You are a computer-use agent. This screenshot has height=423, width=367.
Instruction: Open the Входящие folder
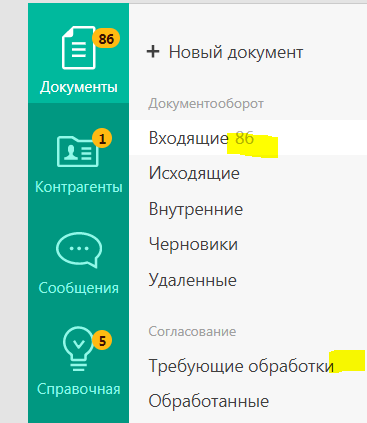248,137
